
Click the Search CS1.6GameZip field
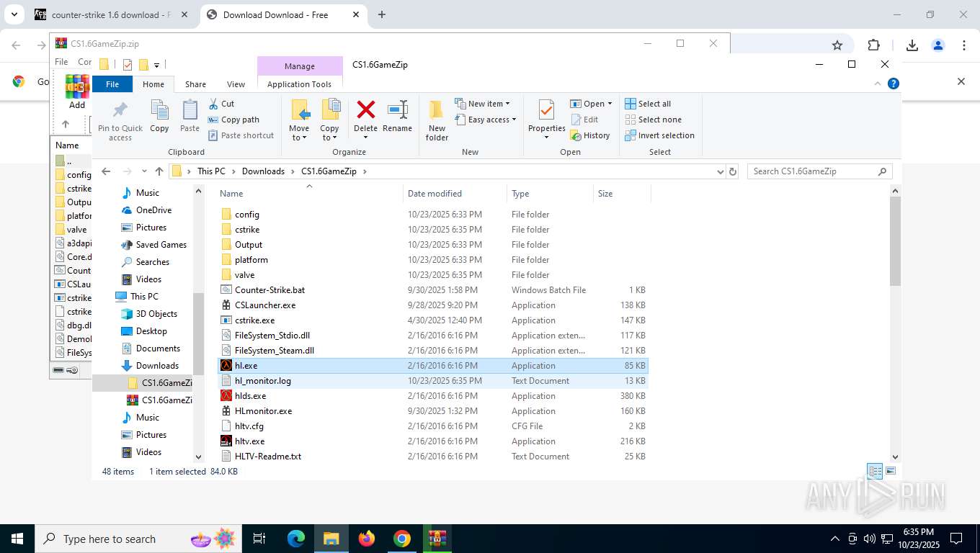tap(819, 171)
